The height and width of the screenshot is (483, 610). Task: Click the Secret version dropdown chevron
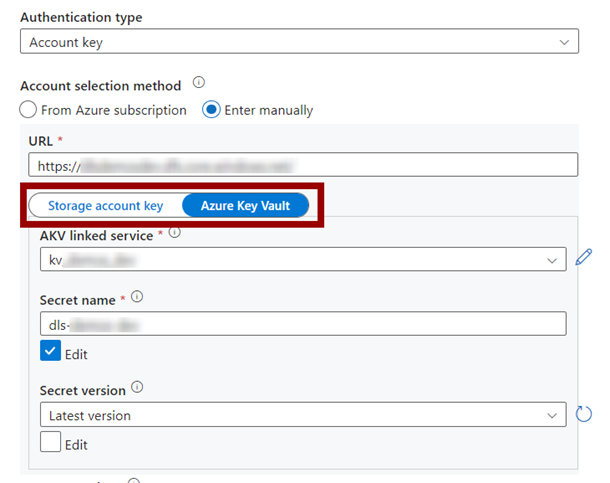(552, 415)
